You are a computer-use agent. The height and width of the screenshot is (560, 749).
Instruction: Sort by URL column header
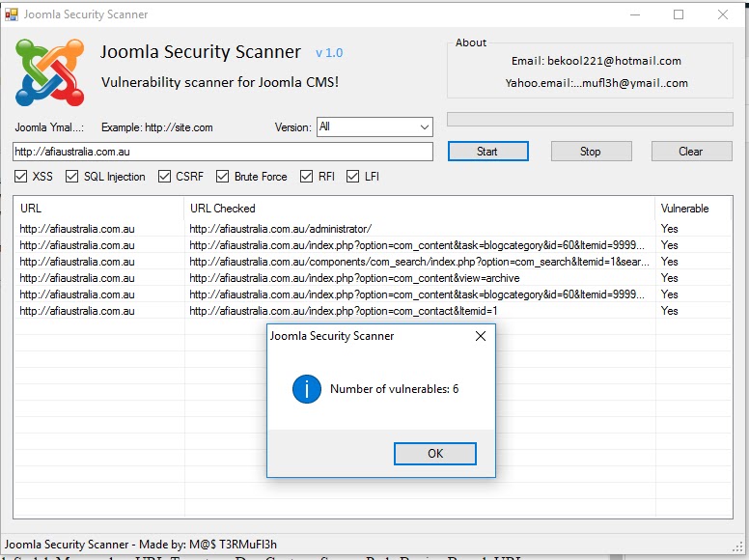click(98, 209)
